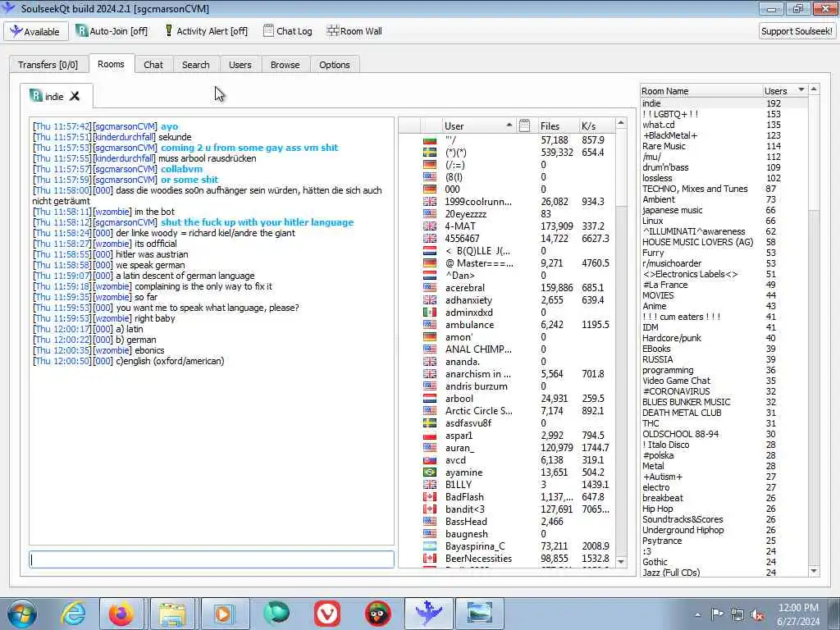Image resolution: width=840 pixels, height=630 pixels.
Task: Click the volume icon in system tray
Action: pyautogui.click(x=758, y=615)
